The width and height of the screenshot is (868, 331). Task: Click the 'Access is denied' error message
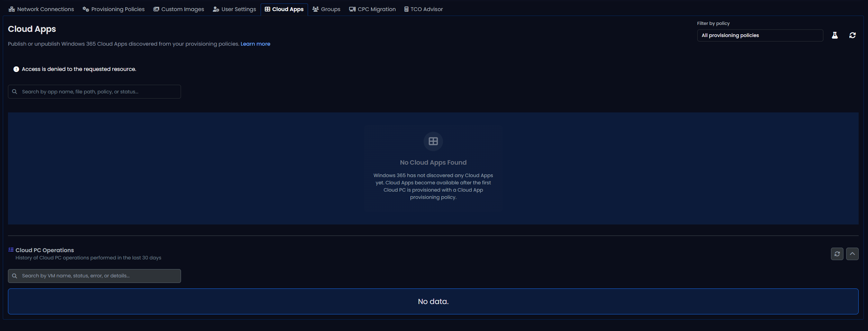pos(79,69)
